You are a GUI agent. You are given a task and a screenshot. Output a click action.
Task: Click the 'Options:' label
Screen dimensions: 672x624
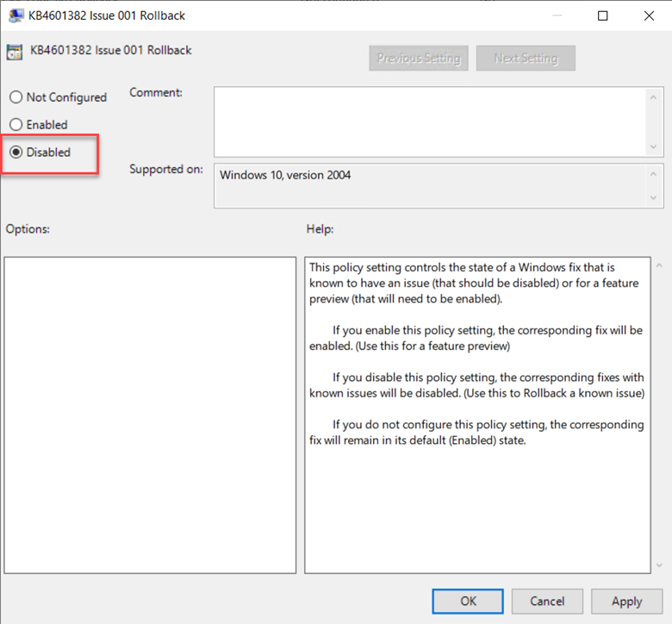coord(28,229)
